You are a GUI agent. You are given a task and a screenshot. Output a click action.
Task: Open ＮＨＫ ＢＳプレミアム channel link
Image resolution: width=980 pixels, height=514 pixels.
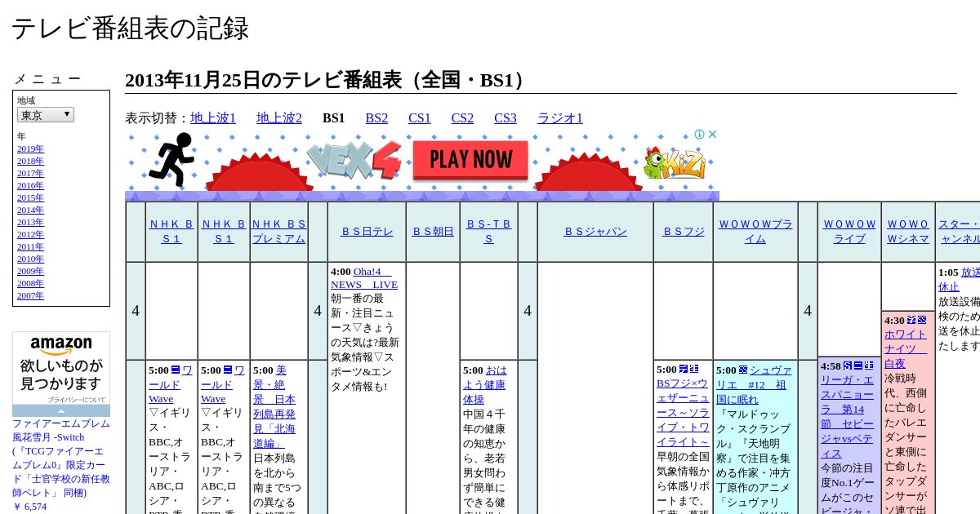tap(279, 231)
